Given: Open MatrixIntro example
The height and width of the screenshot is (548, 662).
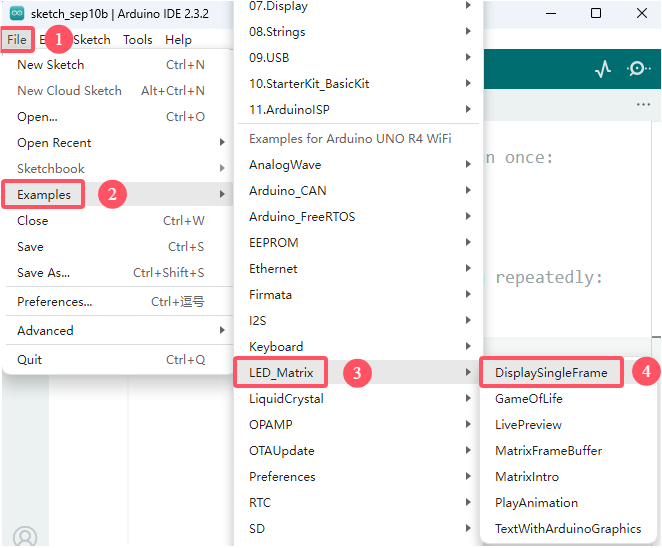Looking at the screenshot, I should click(x=569, y=477).
